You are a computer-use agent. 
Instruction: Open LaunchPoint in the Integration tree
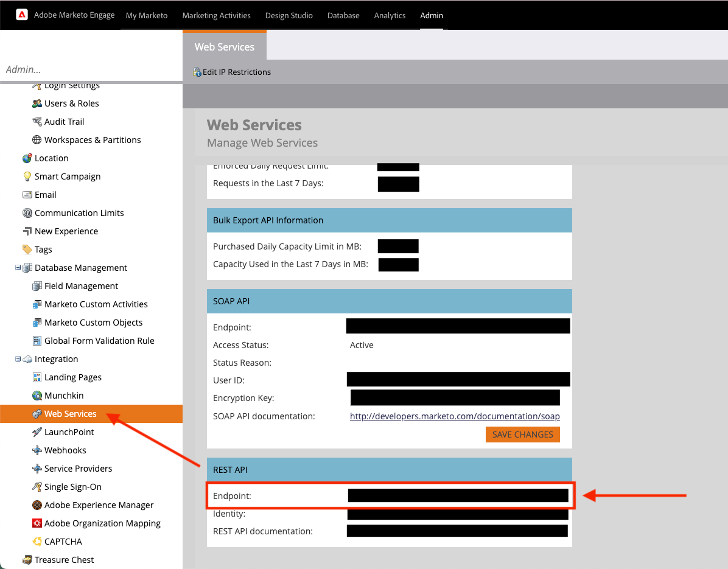point(69,432)
